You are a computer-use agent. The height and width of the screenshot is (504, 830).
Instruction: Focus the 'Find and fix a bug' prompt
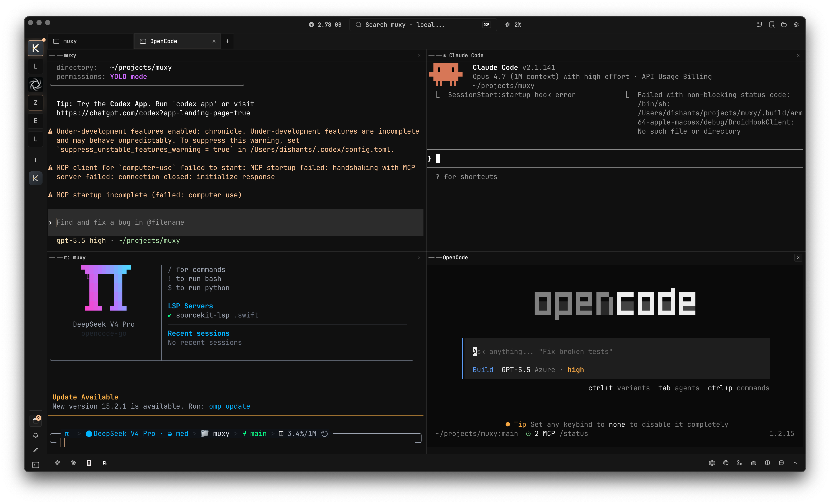236,222
